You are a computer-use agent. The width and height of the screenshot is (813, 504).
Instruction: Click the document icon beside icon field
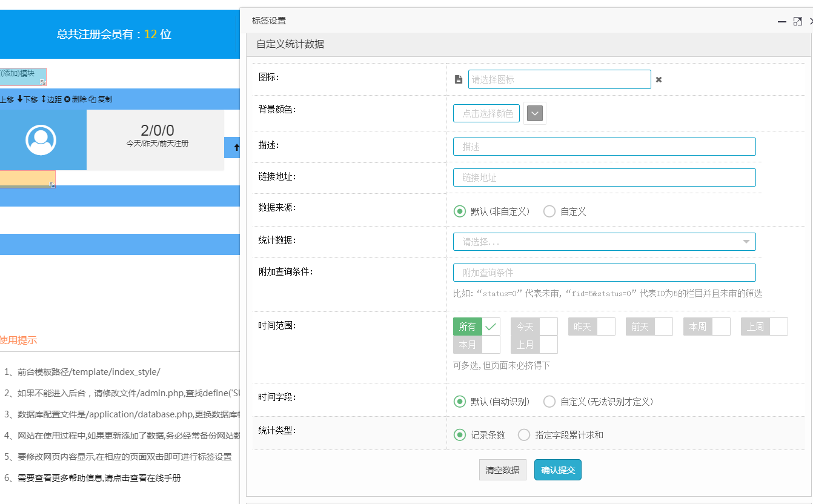[459, 79]
